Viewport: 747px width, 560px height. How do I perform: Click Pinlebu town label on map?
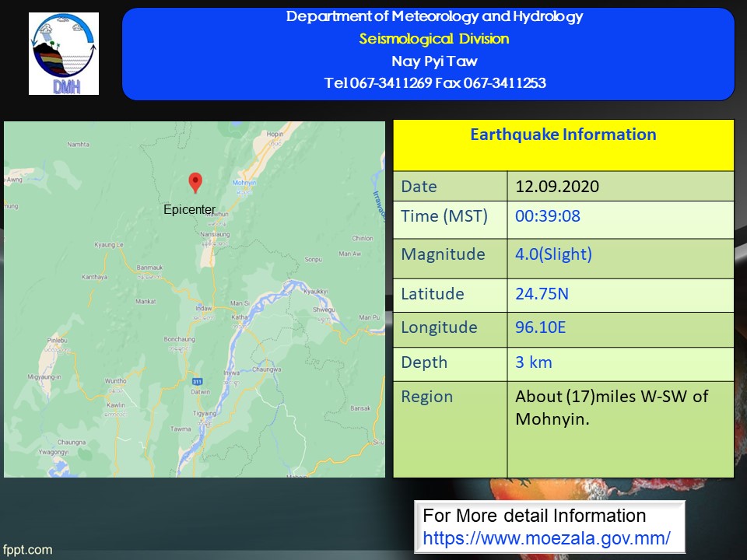[57, 341]
